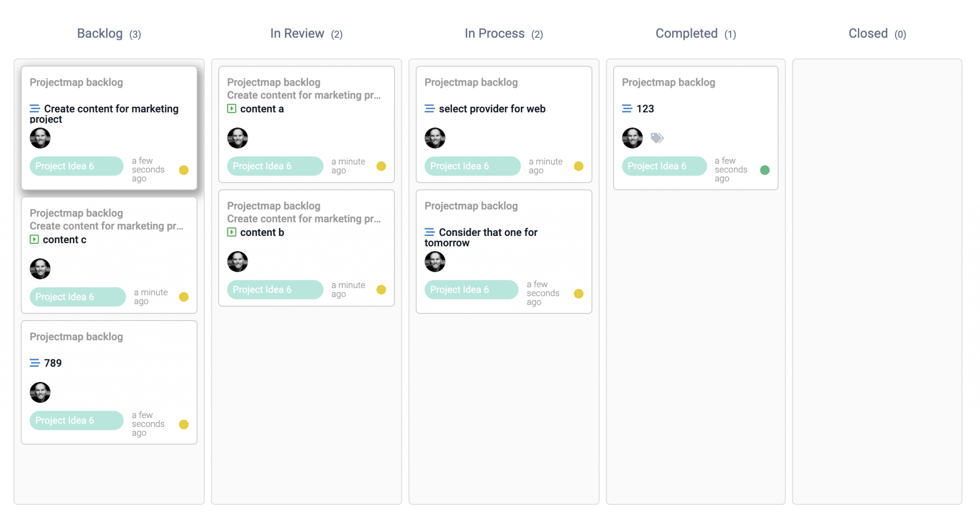Click the yellow status dot on the 789 card
The height and width of the screenshot is (524, 980).
(x=184, y=424)
